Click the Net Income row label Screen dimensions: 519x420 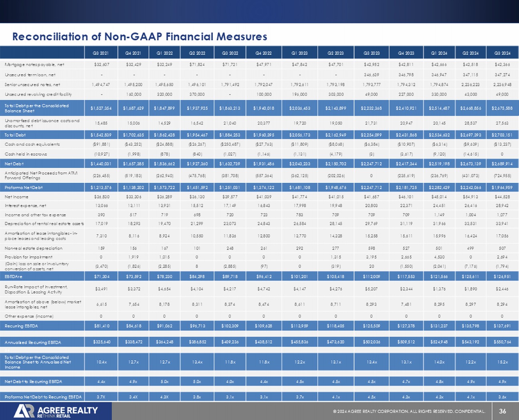(x=16, y=197)
